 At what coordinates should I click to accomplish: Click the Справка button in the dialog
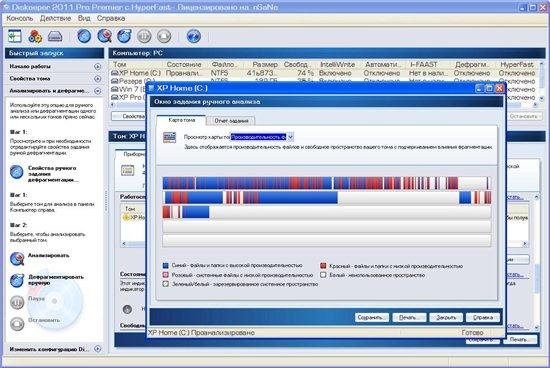483,317
